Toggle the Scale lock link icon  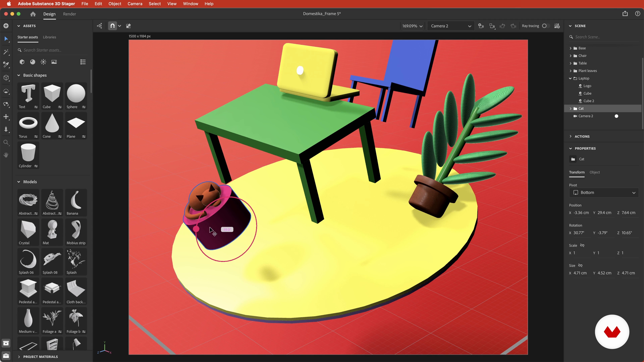click(x=582, y=245)
